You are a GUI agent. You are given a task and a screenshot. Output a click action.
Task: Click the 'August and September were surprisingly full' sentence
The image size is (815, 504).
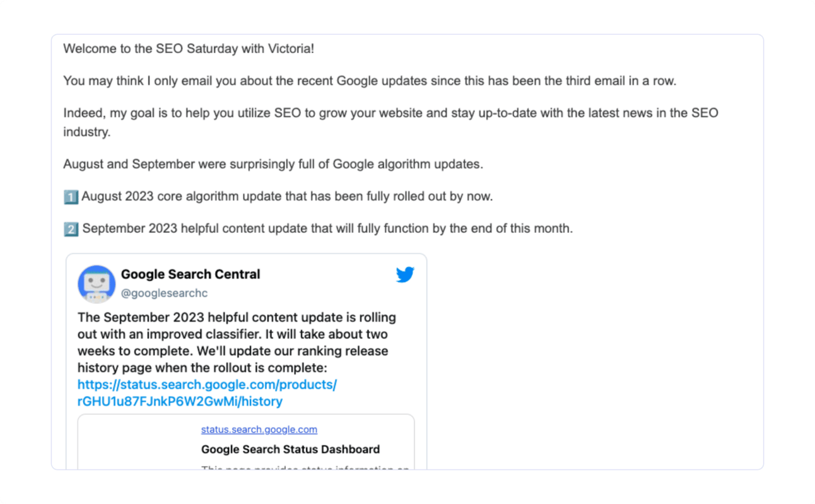[x=273, y=164]
